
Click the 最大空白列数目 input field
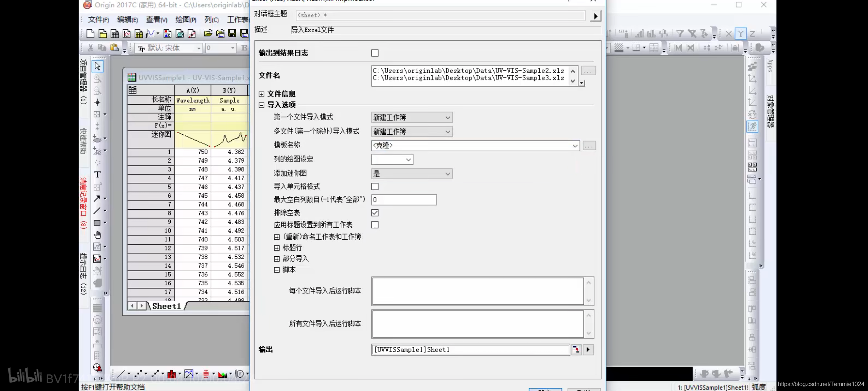[404, 200]
